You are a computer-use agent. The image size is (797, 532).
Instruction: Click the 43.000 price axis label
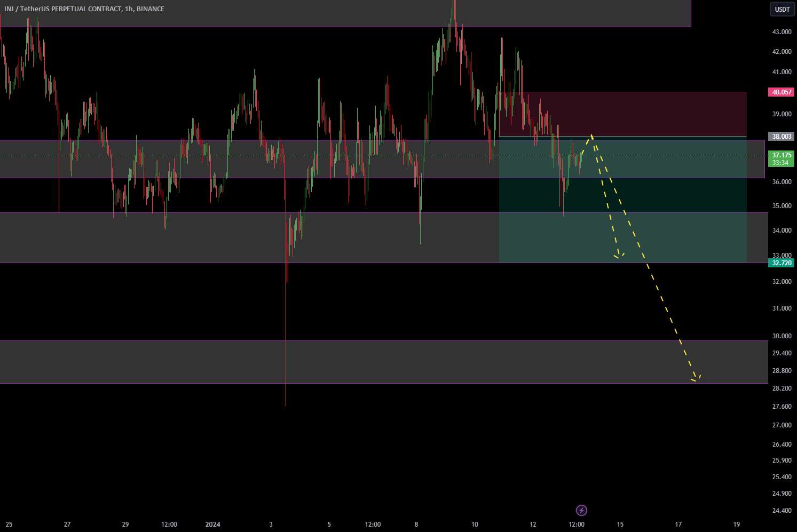782,32
